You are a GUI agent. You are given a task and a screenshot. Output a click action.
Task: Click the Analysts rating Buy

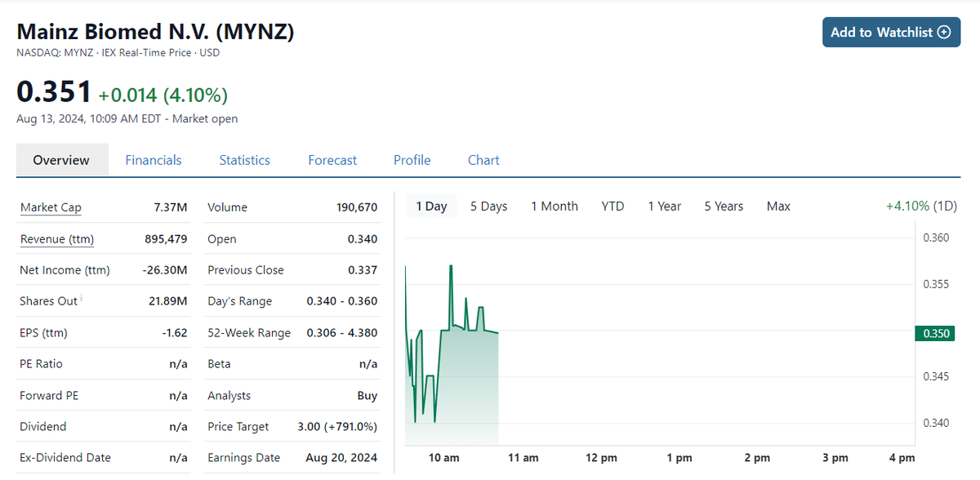367,396
